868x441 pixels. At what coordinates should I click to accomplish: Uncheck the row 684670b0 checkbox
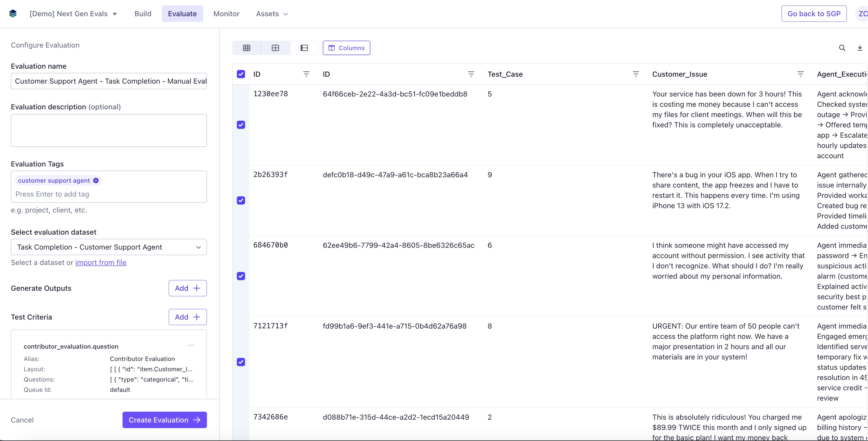coord(241,276)
